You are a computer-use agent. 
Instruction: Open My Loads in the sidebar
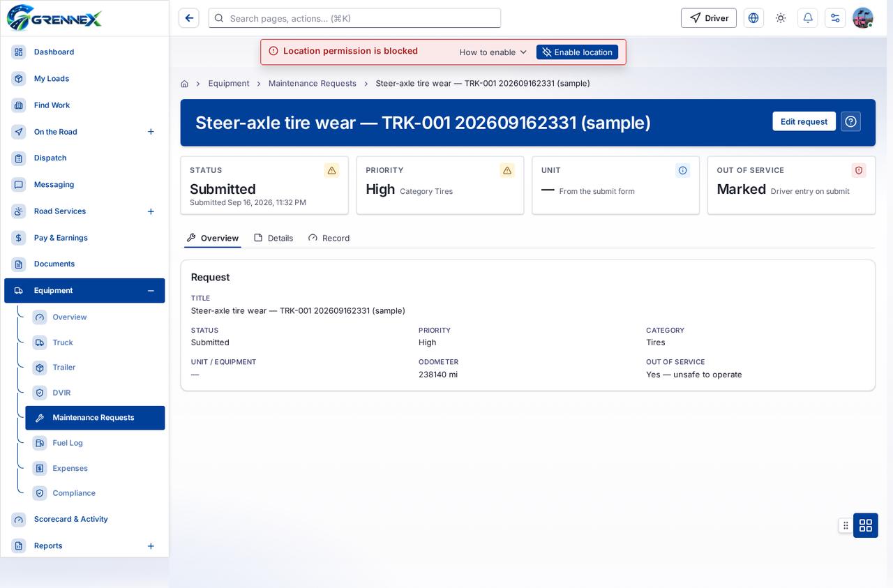click(x=84, y=79)
